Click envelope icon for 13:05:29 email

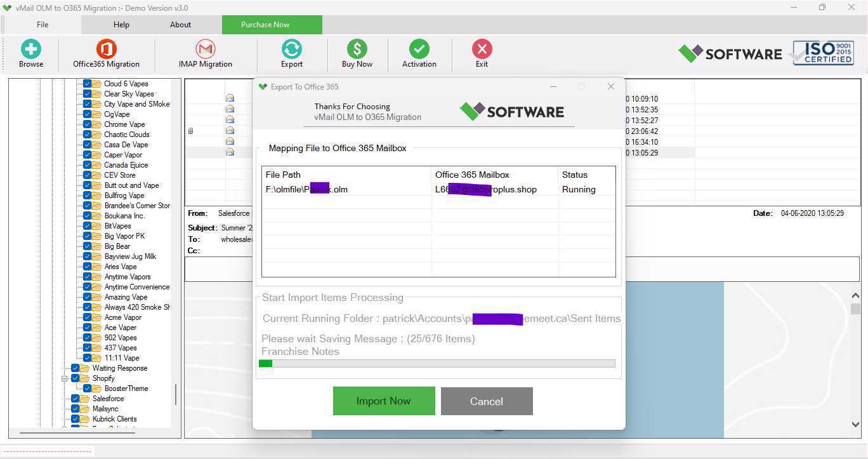point(230,152)
